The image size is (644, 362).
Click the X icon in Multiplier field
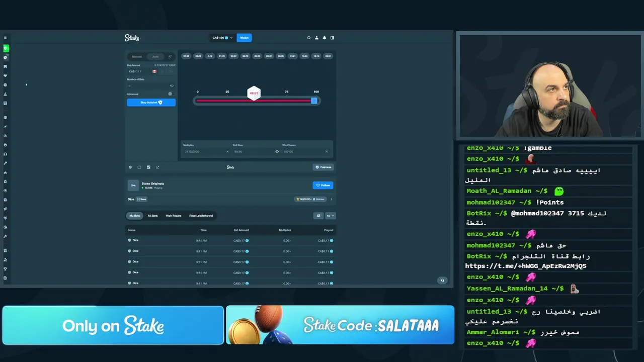[227, 151]
